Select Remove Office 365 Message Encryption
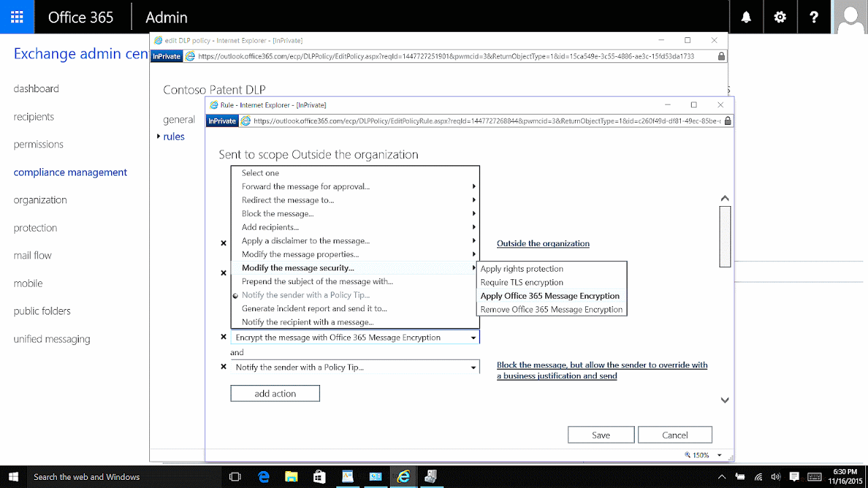 pos(552,310)
